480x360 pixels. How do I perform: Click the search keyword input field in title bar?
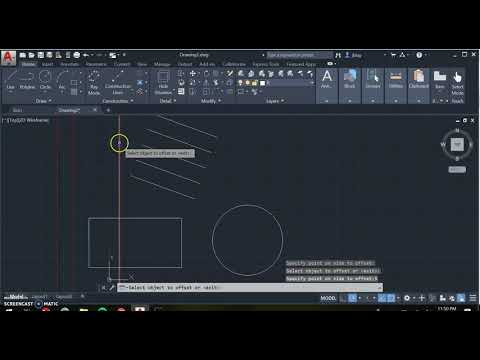299,55
